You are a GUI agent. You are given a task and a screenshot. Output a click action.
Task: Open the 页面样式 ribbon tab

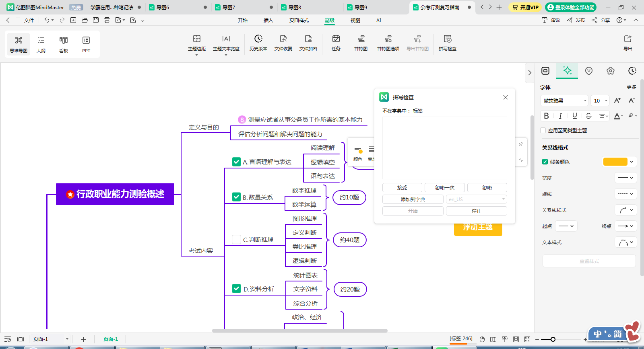(299, 20)
